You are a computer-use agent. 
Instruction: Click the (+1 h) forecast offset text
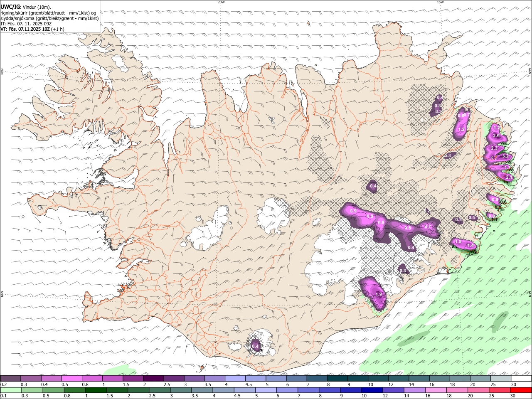click(x=58, y=30)
